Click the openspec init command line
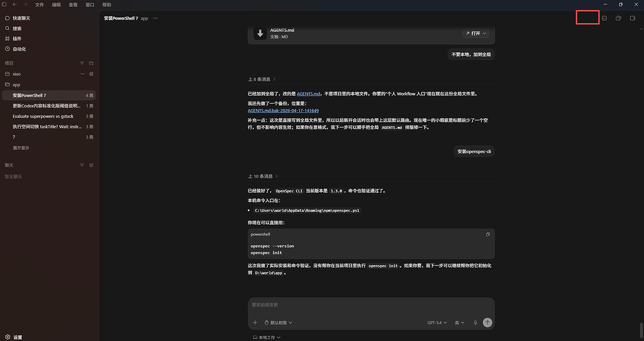644x341 pixels. click(266, 253)
